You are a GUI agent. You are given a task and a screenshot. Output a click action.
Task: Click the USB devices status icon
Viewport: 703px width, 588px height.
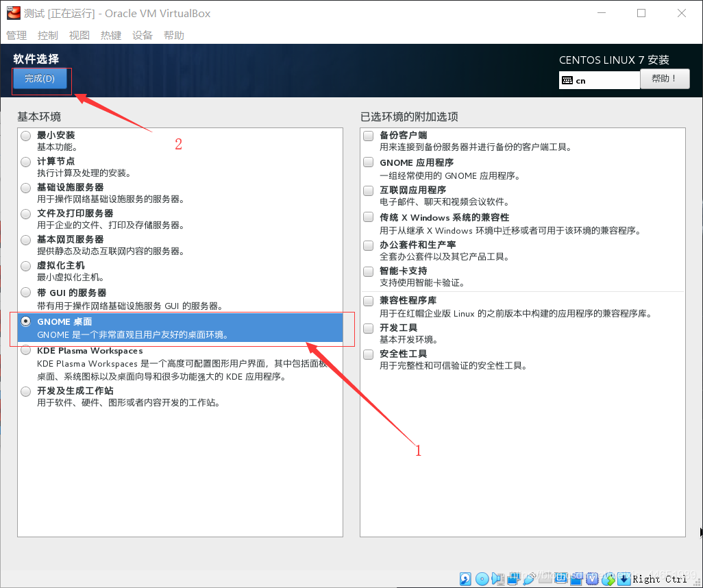pos(529,579)
